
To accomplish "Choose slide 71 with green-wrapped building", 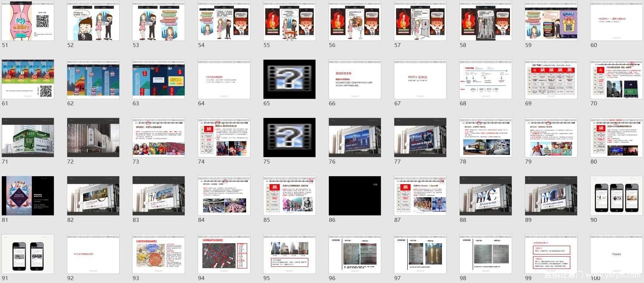I will click(x=28, y=138).
